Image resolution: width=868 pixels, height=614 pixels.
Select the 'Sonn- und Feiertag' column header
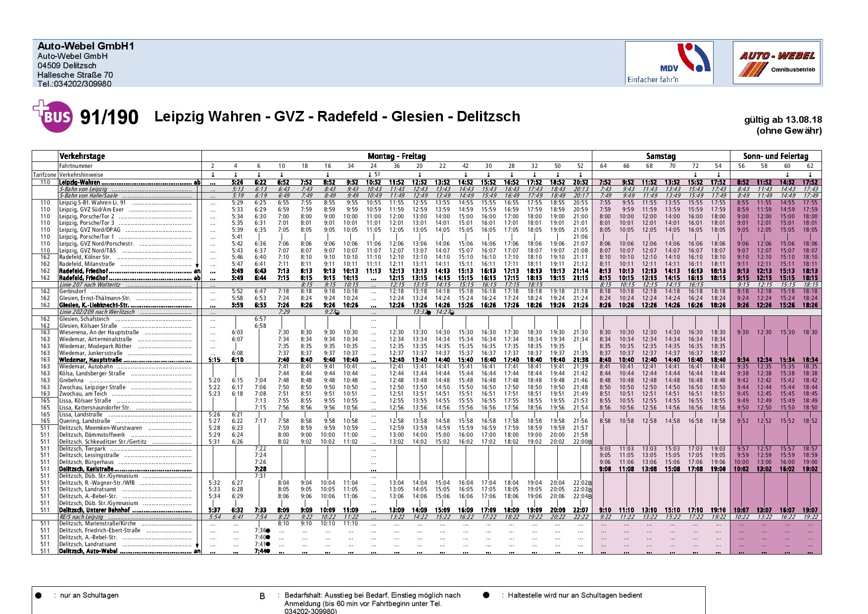click(x=775, y=156)
